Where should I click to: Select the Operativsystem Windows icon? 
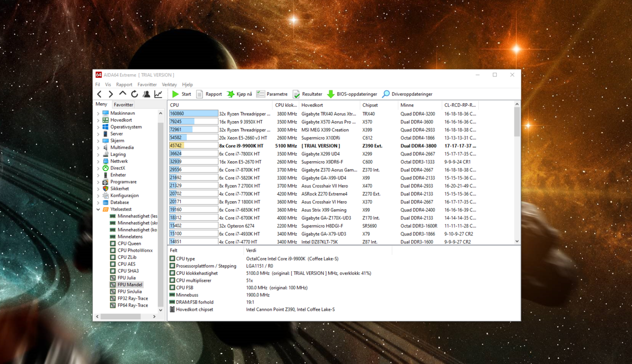click(106, 127)
